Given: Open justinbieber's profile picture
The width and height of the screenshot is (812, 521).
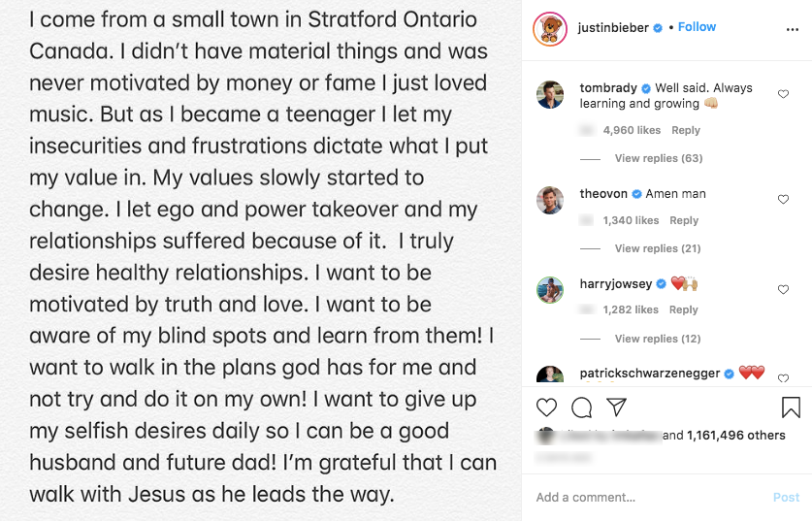Looking at the screenshot, I should coord(549,28).
